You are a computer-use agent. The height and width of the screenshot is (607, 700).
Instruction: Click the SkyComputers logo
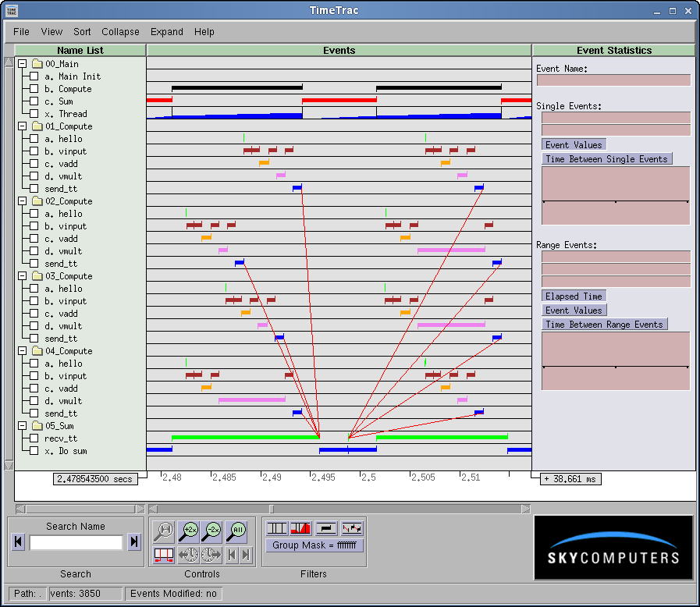coord(613,548)
